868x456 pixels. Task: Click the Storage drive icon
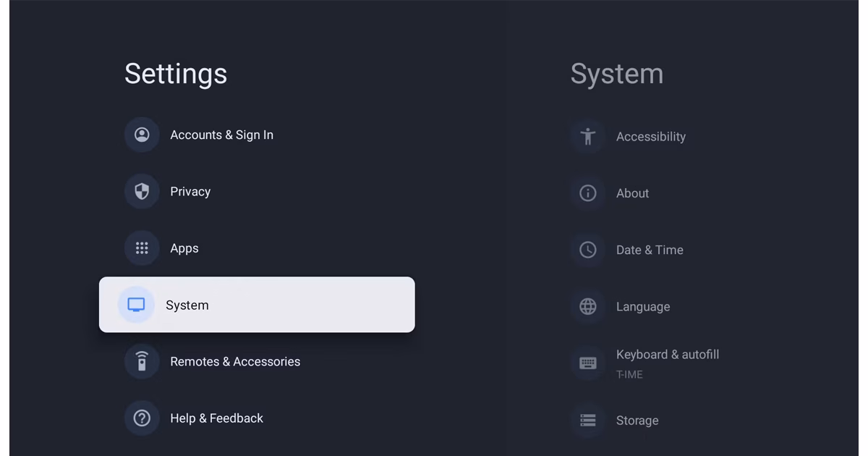tap(588, 420)
